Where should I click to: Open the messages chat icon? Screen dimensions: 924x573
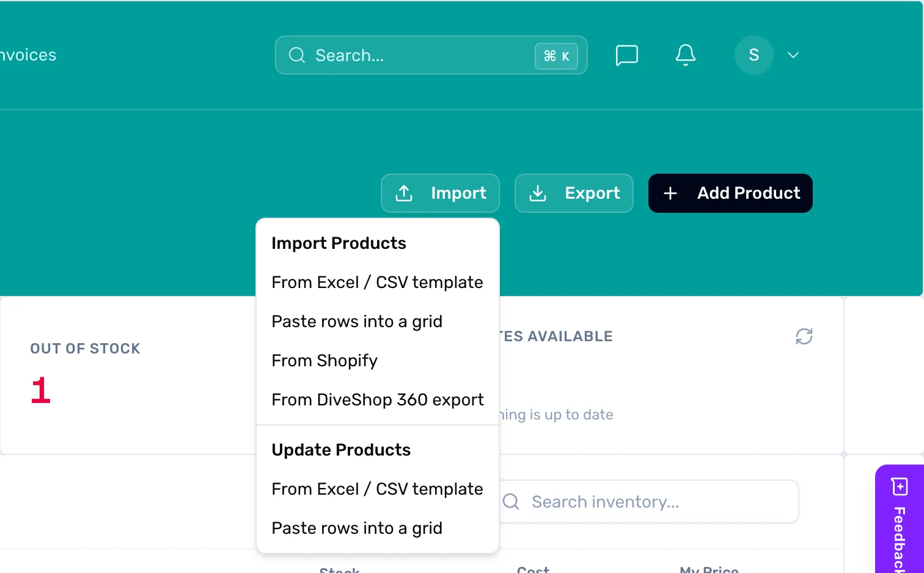click(626, 55)
